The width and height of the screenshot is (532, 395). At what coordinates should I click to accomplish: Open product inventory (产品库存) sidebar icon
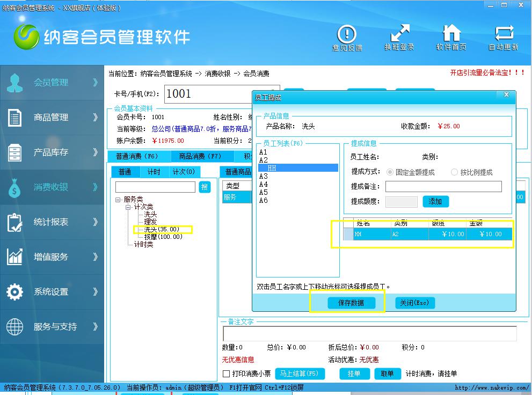[x=14, y=152]
